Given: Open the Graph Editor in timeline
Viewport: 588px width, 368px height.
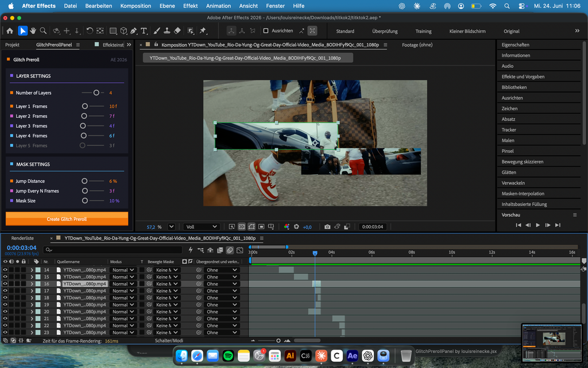Looking at the screenshot, I should (240, 250).
